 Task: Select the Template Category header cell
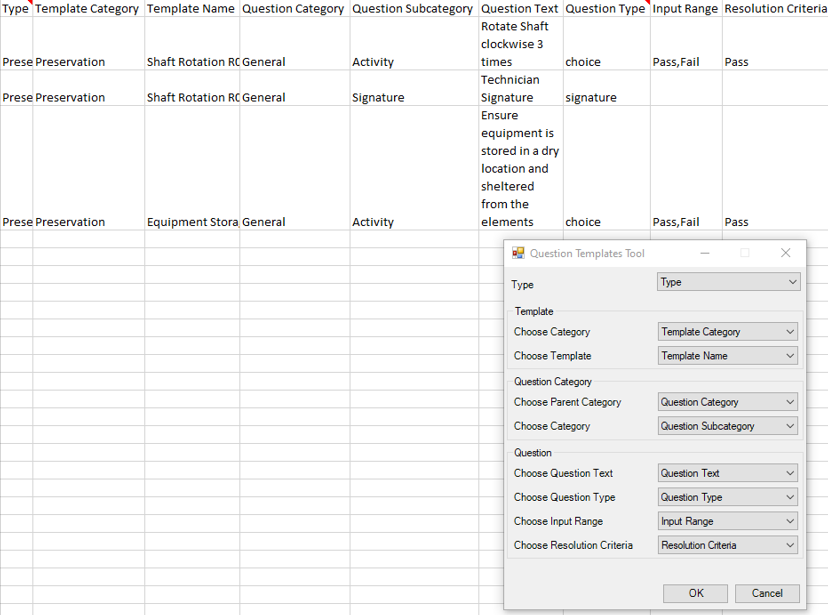pos(88,8)
